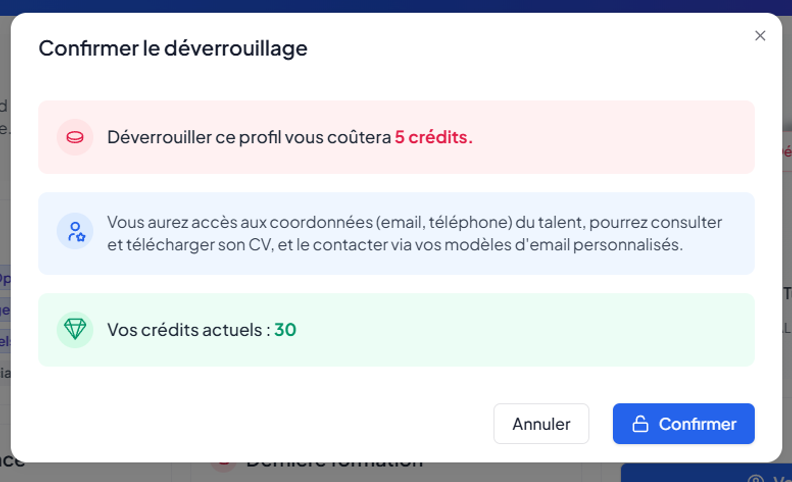Click the green credit balance "30"
792x482 pixels.
(x=285, y=329)
